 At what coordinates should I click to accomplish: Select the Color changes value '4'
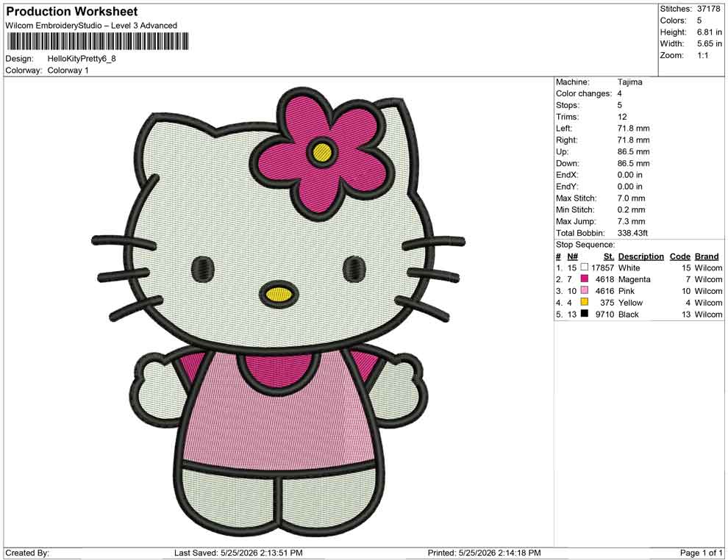(620, 94)
